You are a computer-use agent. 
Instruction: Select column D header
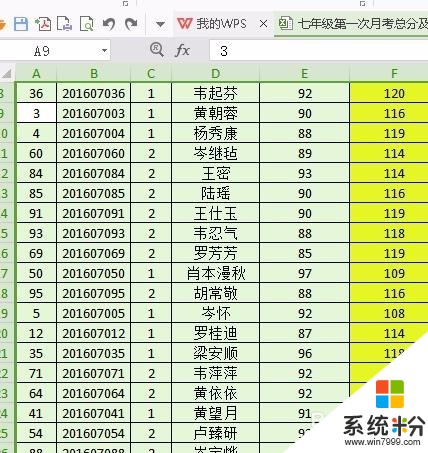pos(215,73)
